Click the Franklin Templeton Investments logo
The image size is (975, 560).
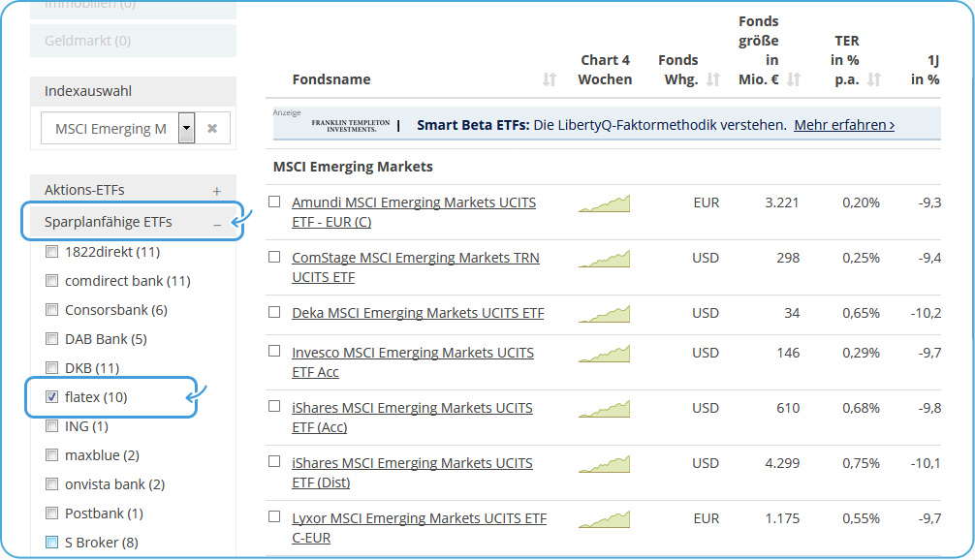[x=351, y=126]
